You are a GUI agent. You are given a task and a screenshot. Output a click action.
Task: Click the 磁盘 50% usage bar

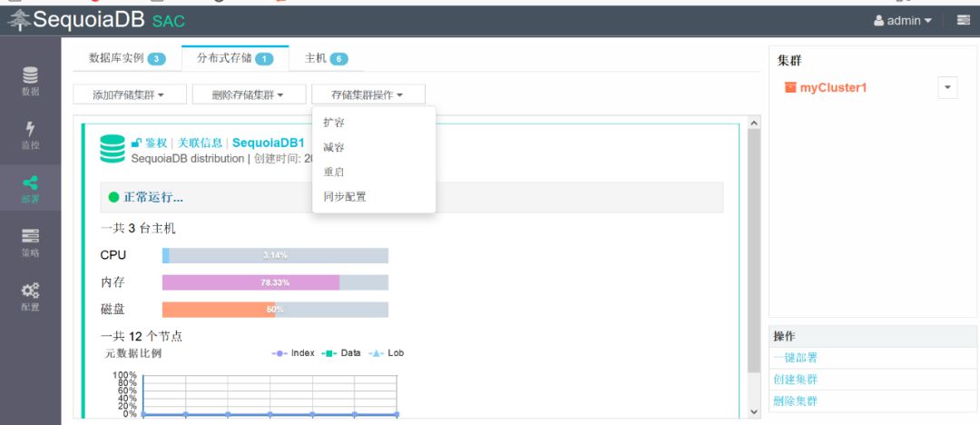tap(275, 310)
